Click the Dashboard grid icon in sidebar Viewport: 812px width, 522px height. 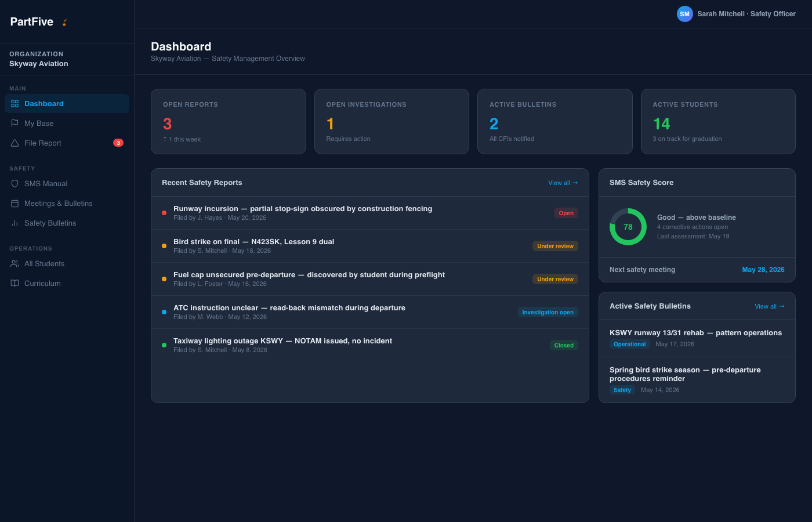click(x=15, y=104)
